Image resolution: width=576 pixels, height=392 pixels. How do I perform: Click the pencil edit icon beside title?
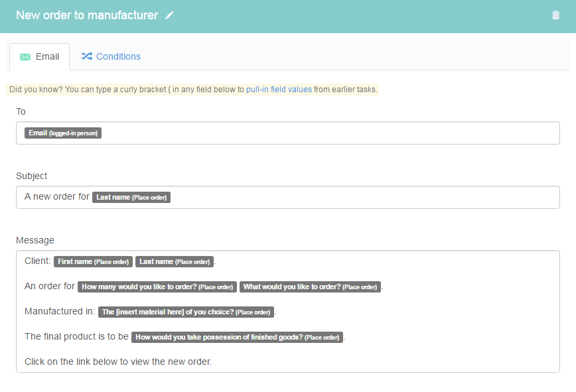tap(169, 15)
